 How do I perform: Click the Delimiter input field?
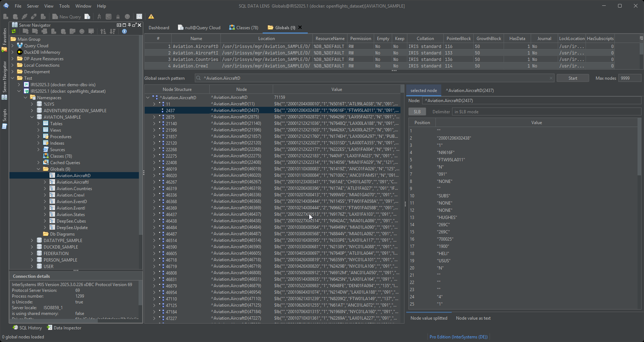coord(547,112)
